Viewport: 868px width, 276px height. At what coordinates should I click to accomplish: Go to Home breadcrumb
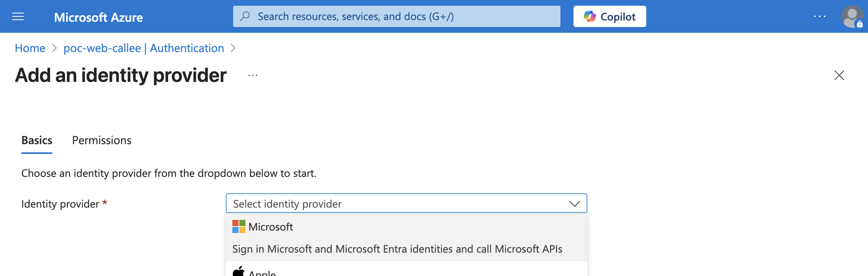click(30, 48)
